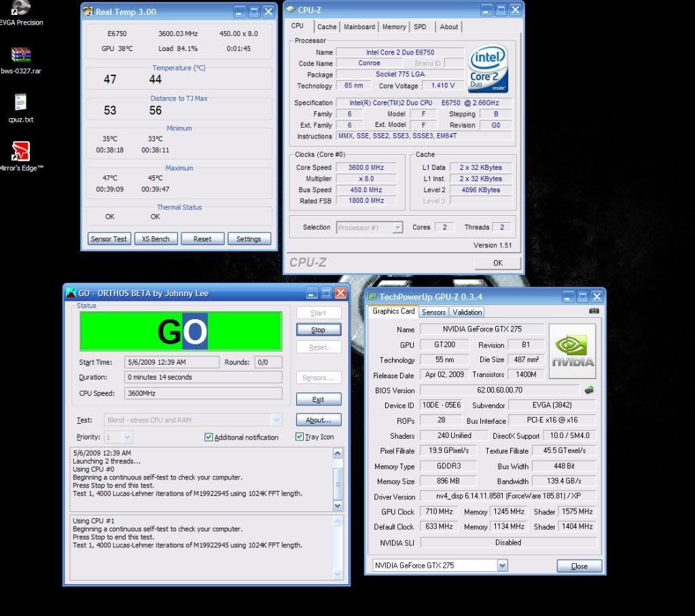
Task: Click the Reset button in Real Temp
Action: click(x=202, y=239)
